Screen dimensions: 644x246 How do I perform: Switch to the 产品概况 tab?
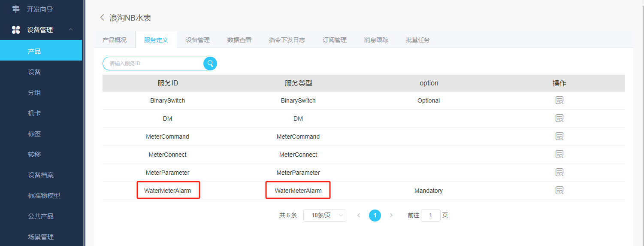click(115, 40)
